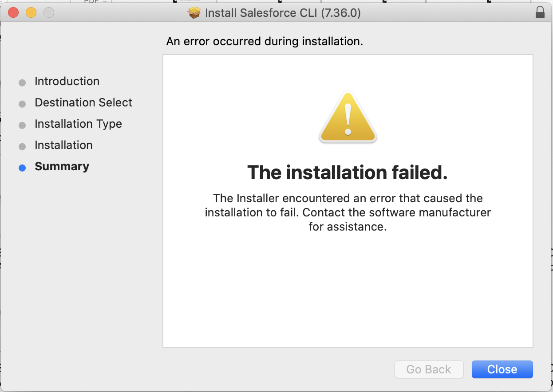Select the Summary step in the sidebar
The width and height of the screenshot is (553, 392).
62,166
